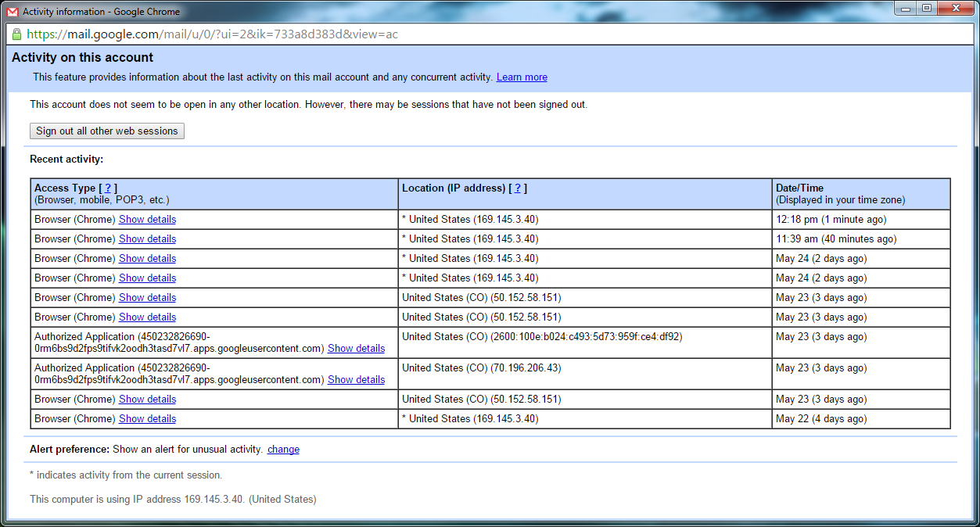Close the Activity information Chrome window
Screen dimensions: 980x527
pyautogui.click(x=955, y=8)
